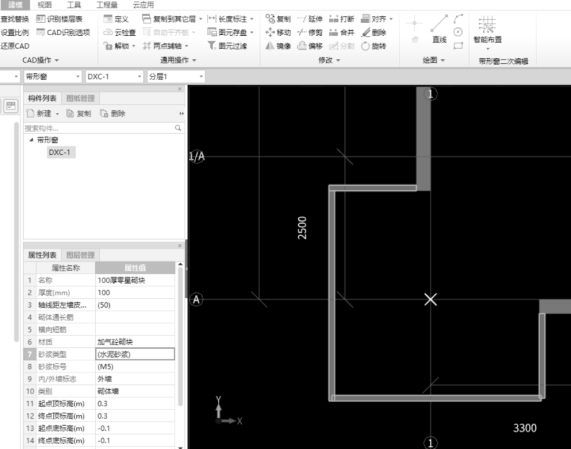The width and height of the screenshot is (571, 449).
Task: Switch to the 图纸管理 tab
Action: click(x=80, y=98)
